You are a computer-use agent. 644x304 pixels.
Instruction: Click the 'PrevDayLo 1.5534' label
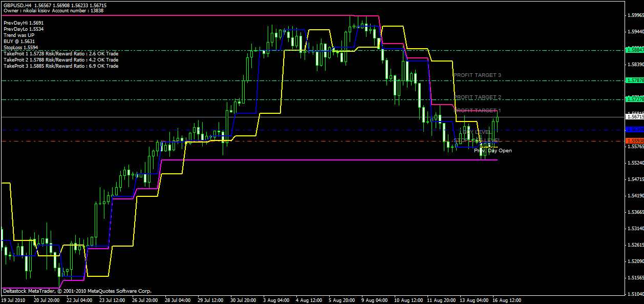coord(24,29)
